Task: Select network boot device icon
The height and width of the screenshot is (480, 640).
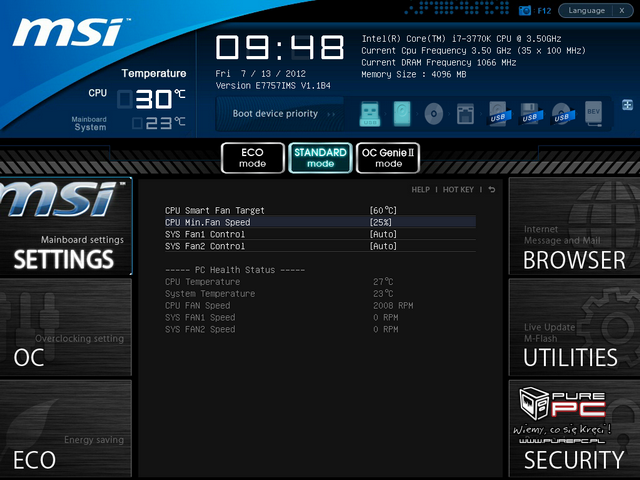Action: [x=465, y=114]
